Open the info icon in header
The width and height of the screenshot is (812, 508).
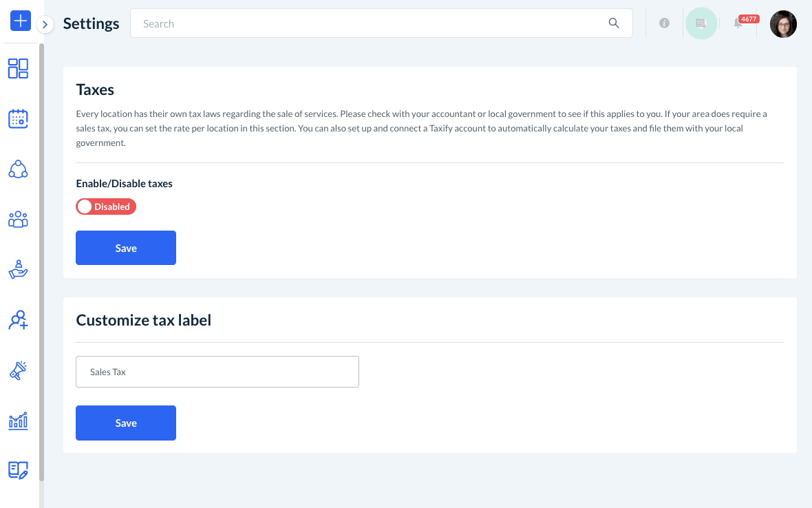point(664,23)
